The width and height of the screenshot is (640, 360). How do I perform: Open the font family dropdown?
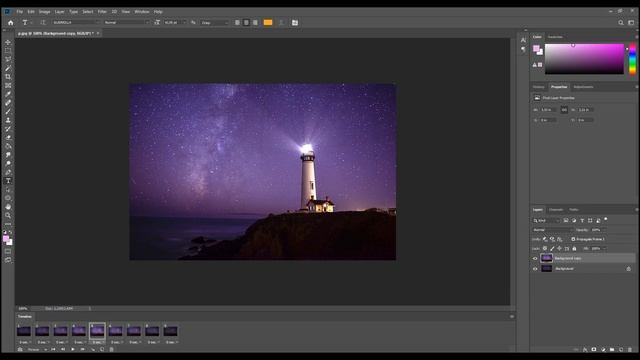76,22
